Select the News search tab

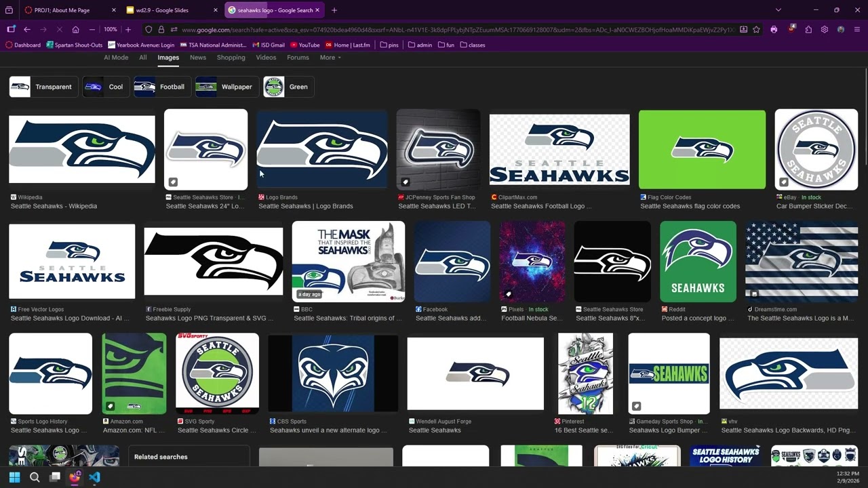pos(198,58)
